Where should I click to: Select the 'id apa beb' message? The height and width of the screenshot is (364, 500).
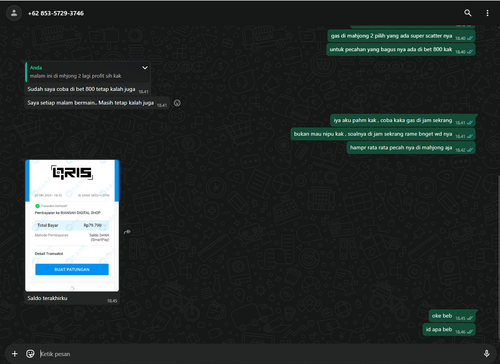tap(449, 330)
